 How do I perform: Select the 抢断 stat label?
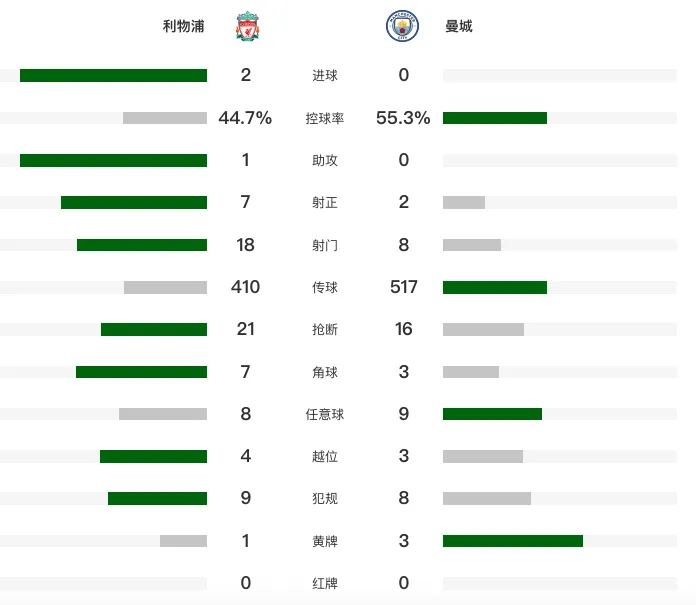324,329
